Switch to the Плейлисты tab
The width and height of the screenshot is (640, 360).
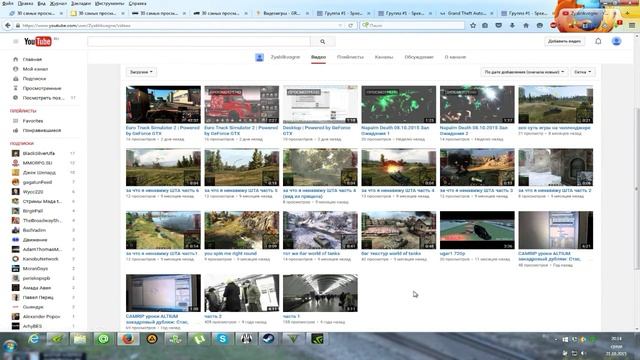pos(350,57)
